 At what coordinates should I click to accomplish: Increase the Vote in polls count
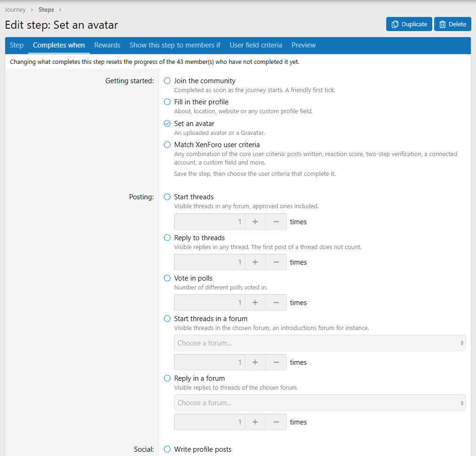point(255,302)
